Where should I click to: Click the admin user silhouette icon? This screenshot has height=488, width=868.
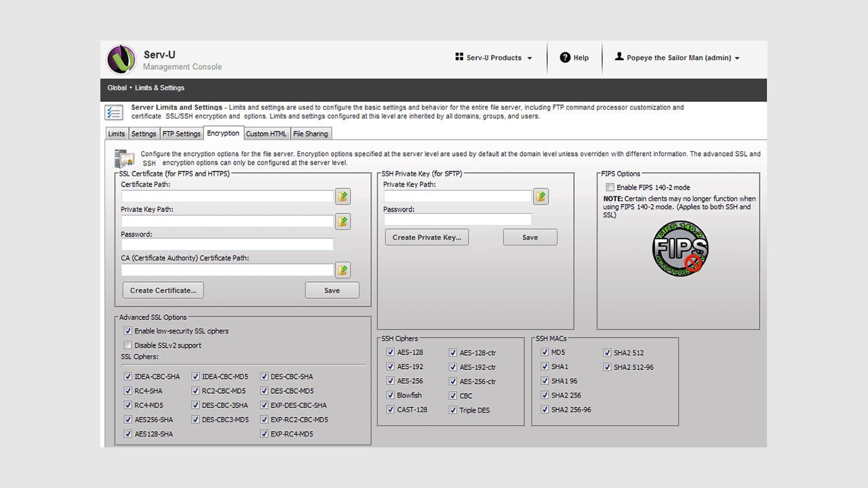pyautogui.click(x=620, y=57)
